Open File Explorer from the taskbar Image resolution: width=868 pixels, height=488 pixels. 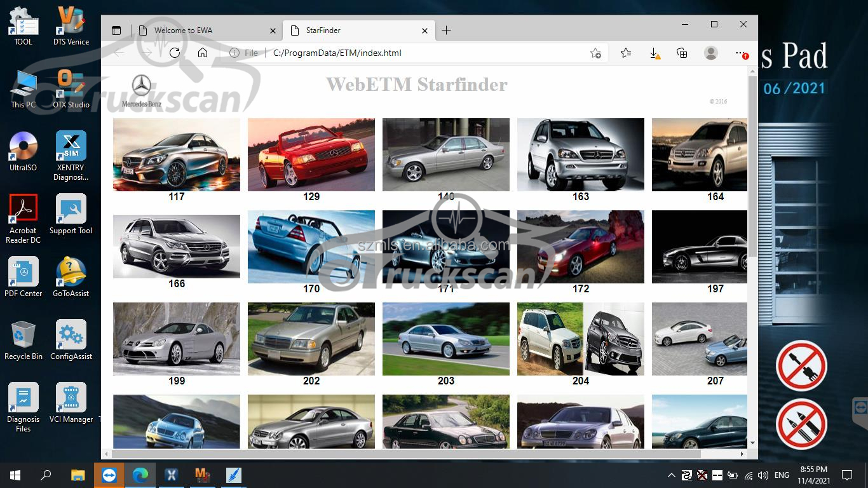pyautogui.click(x=78, y=475)
